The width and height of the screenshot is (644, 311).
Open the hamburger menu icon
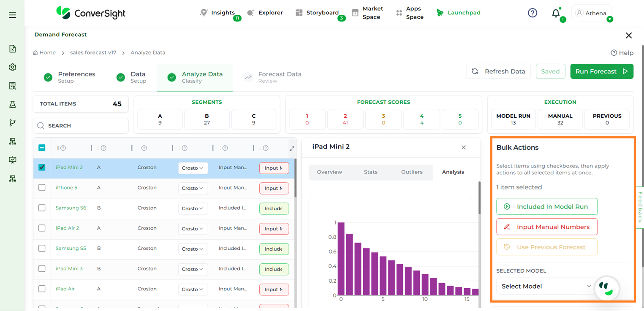[x=13, y=15]
